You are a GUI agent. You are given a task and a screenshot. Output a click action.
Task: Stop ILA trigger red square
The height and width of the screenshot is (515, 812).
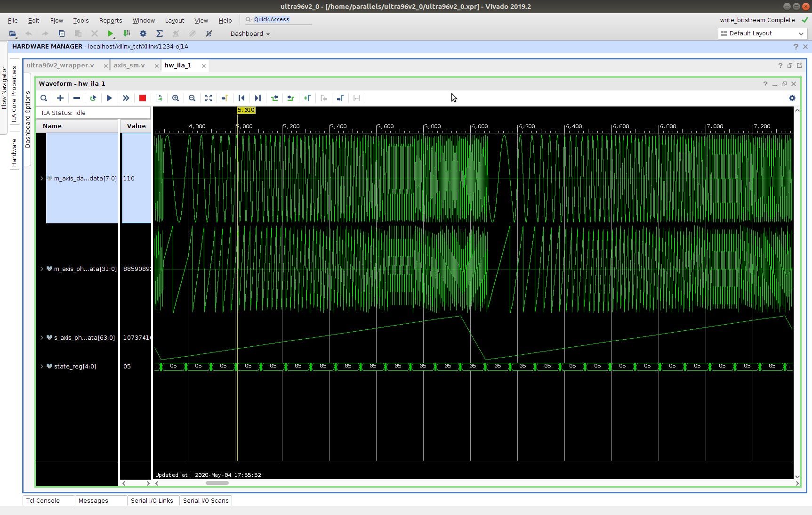click(x=143, y=98)
